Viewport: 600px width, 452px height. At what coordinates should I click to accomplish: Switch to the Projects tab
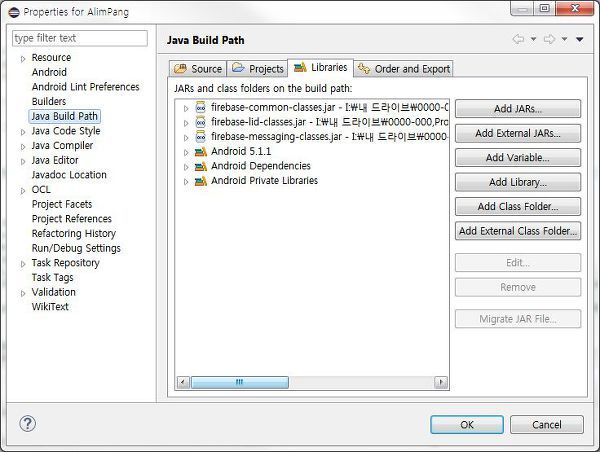coord(257,69)
